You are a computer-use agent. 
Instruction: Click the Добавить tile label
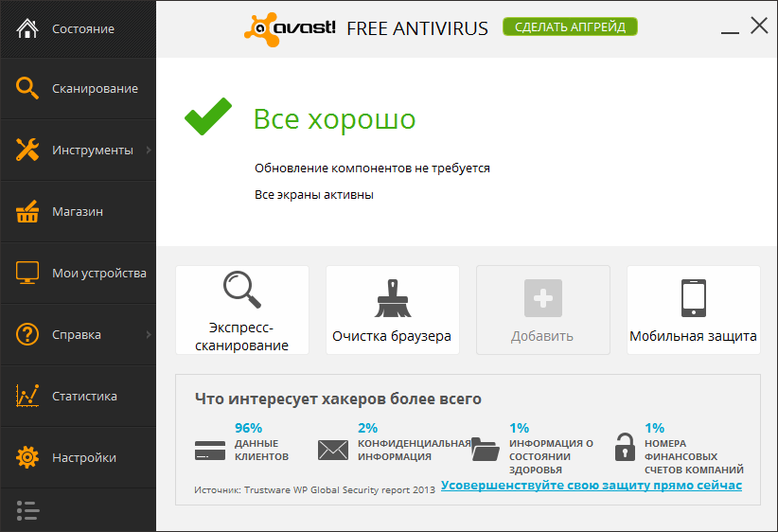coord(542,336)
